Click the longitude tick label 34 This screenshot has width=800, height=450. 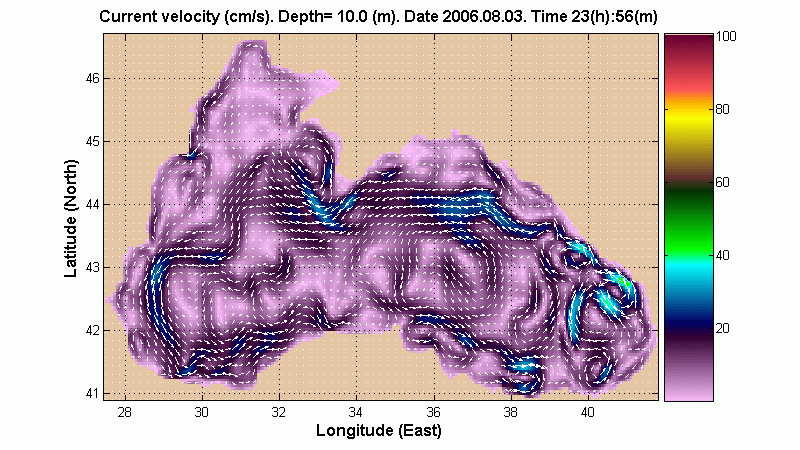[x=356, y=412]
